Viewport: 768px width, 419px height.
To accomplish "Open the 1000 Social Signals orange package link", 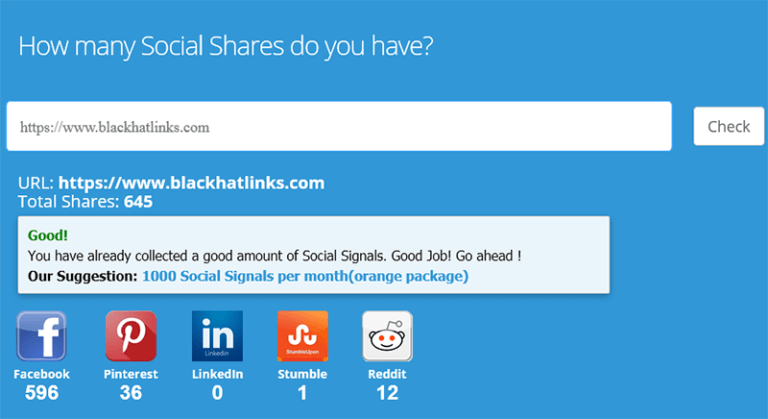I will click(305, 276).
